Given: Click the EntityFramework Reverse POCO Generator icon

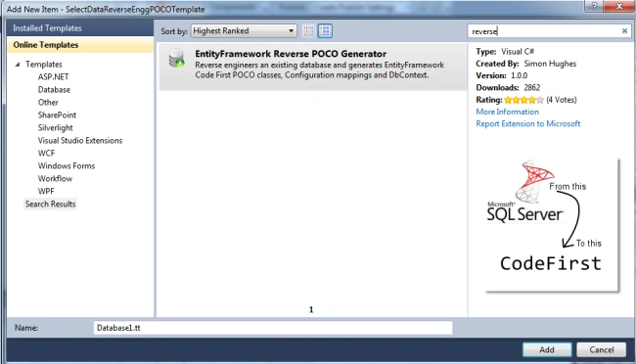Looking at the screenshot, I should (x=177, y=58).
